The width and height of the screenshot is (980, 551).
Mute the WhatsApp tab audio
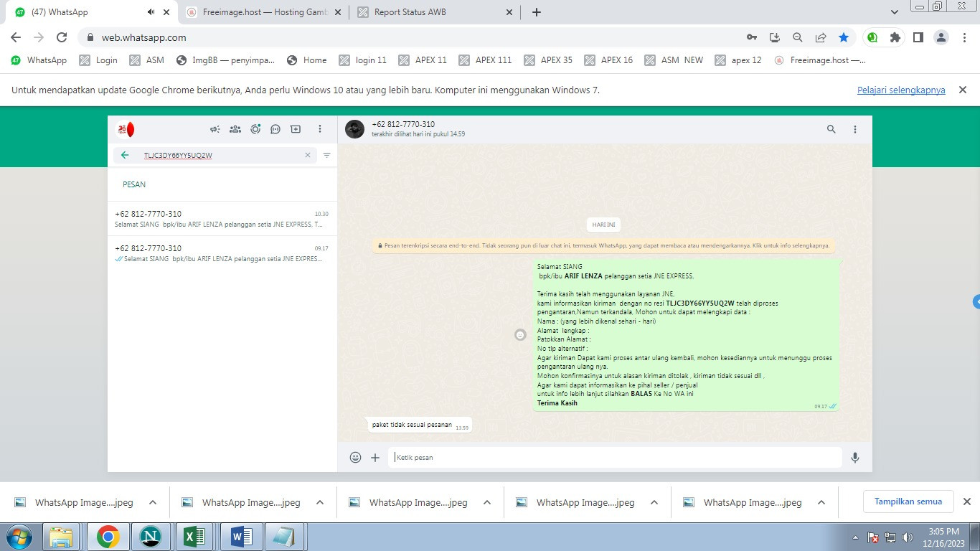click(x=151, y=12)
